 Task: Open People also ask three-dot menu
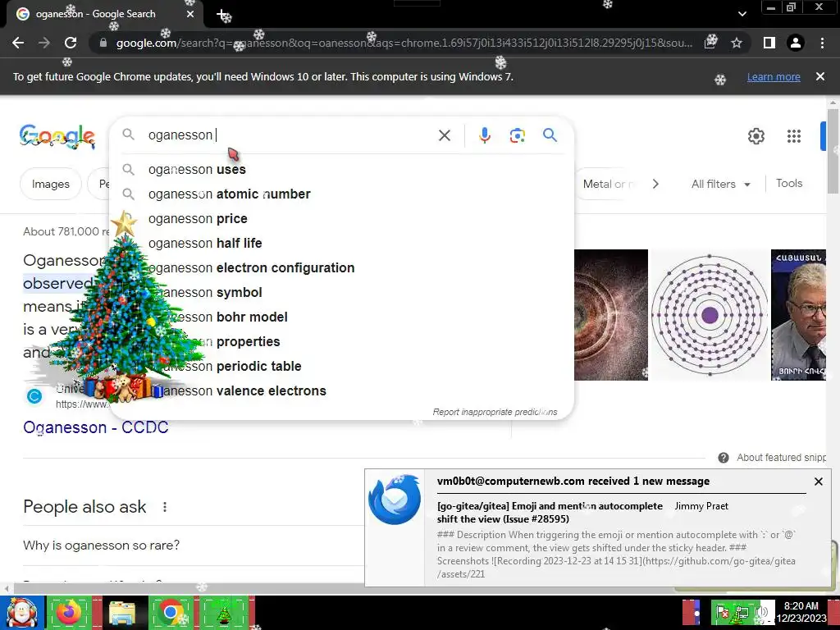point(165,507)
